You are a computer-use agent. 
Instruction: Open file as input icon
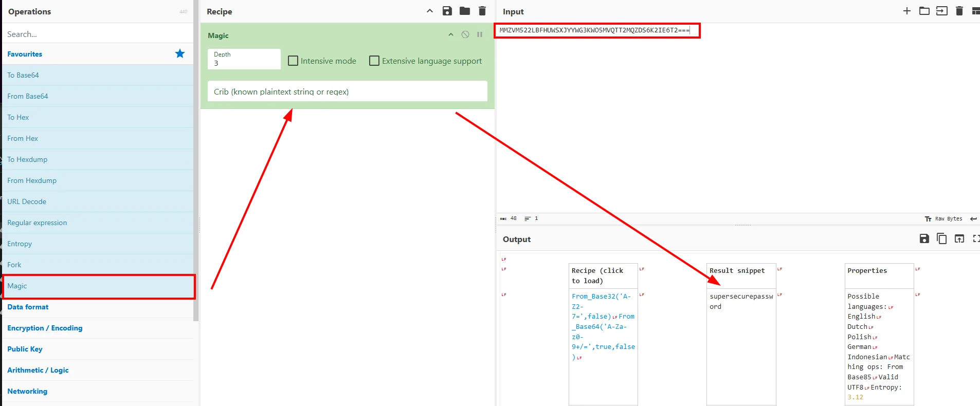click(x=942, y=11)
